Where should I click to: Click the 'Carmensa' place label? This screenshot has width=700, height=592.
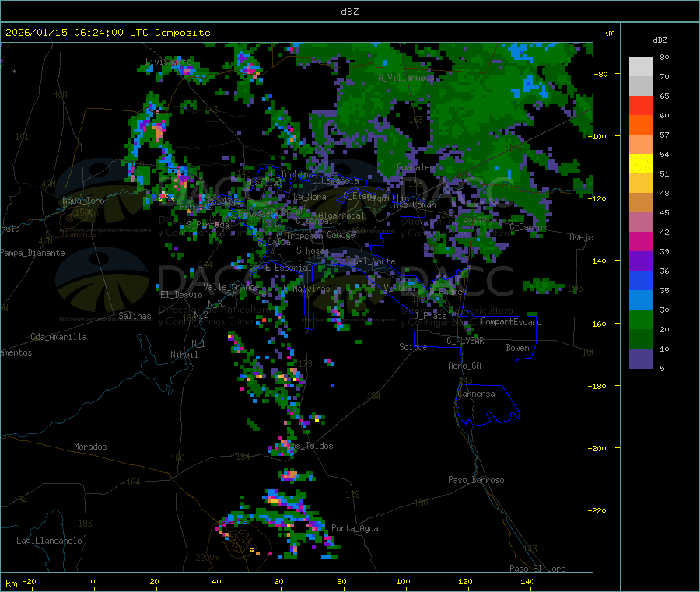click(x=476, y=394)
